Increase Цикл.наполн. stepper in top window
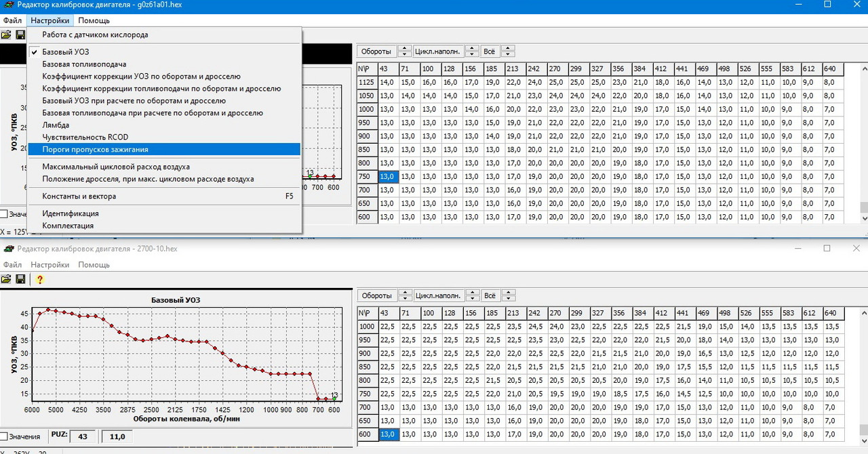Image resolution: width=868 pixels, height=454 pixels. [x=471, y=49]
